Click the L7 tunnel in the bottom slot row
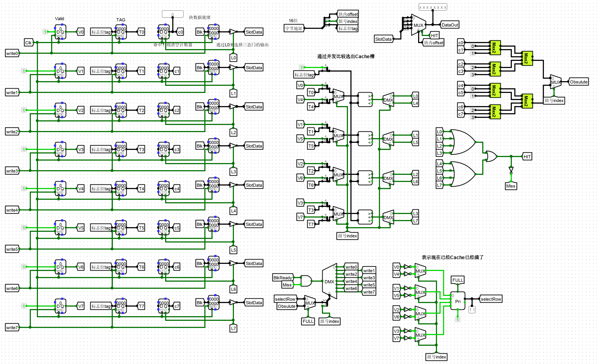 tap(233, 328)
